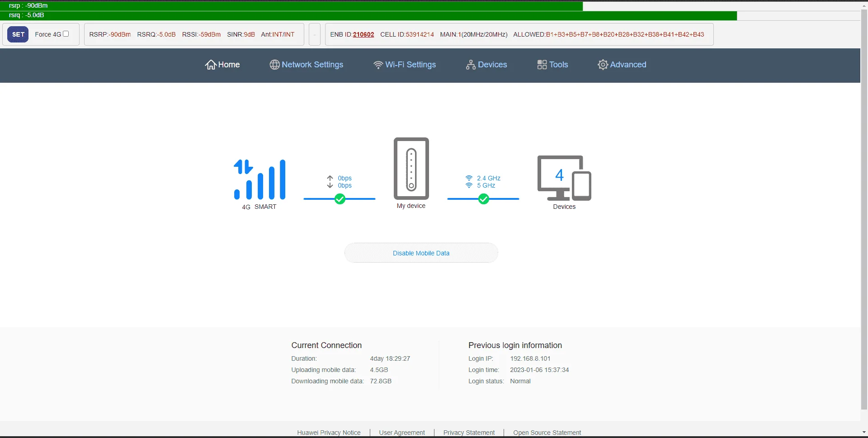
Task: Click Login IP 192.168.8.101
Action: (530, 358)
